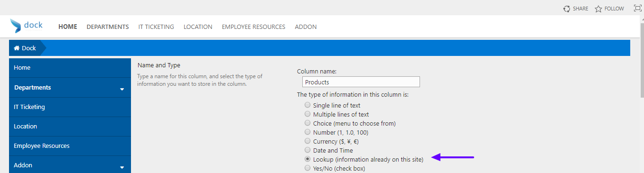Open Departments in left sidebar
This screenshot has height=173, width=644.
pyautogui.click(x=70, y=88)
